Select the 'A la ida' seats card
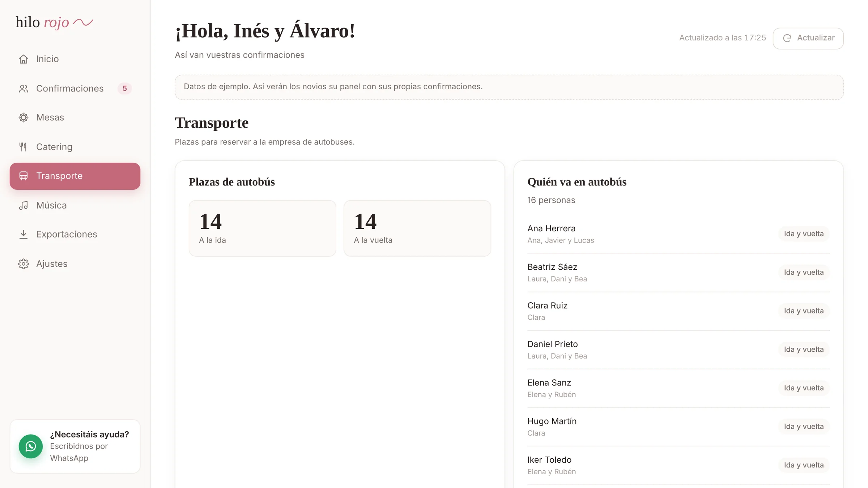Image resolution: width=868 pixels, height=488 pixels. pos(262,228)
